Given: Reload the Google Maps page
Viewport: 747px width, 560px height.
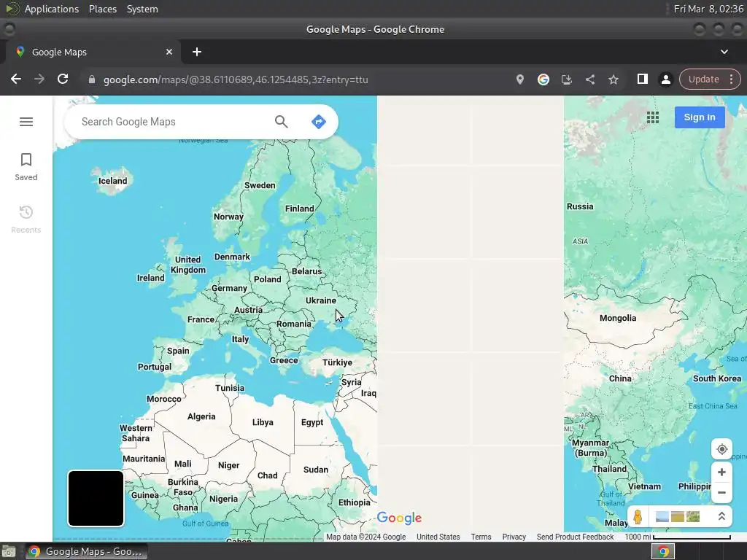Looking at the screenshot, I should pos(63,79).
